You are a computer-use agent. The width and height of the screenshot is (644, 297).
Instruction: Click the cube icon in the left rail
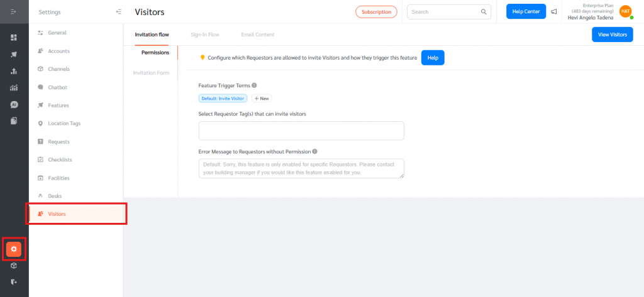tap(14, 266)
